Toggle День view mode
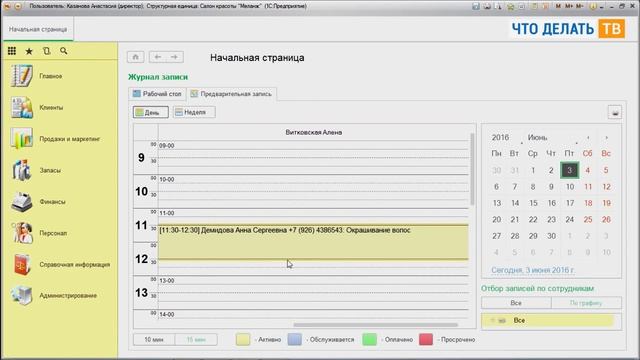Screen dimensions: 640x360 pos(151,112)
